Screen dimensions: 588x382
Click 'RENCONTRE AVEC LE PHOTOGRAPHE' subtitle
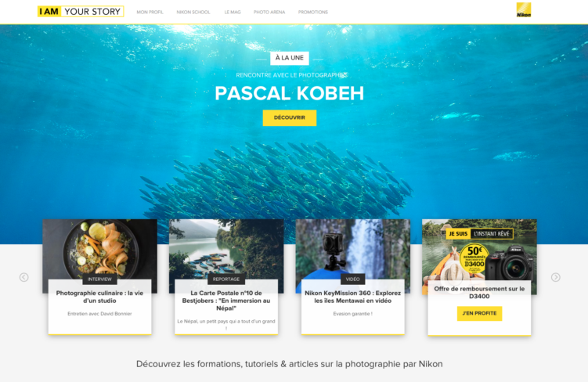click(291, 75)
